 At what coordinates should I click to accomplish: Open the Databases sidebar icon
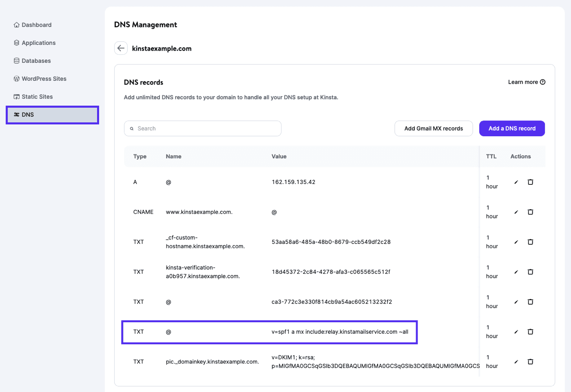16,60
